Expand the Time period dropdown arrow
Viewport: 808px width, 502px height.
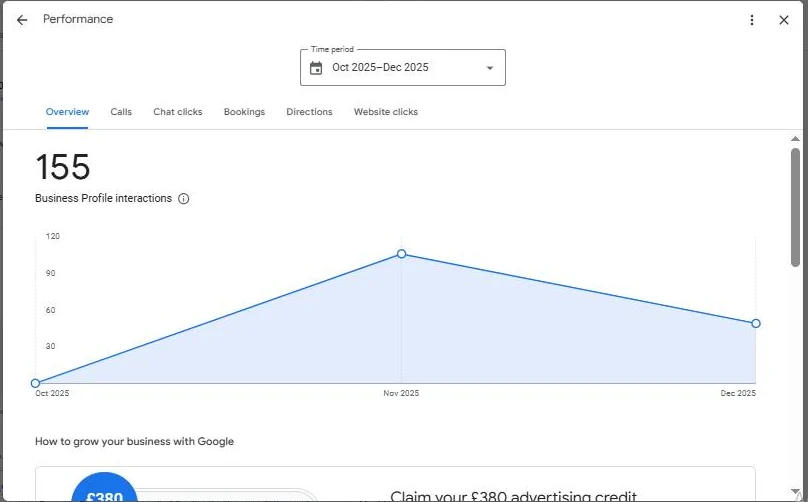click(490, 68)
